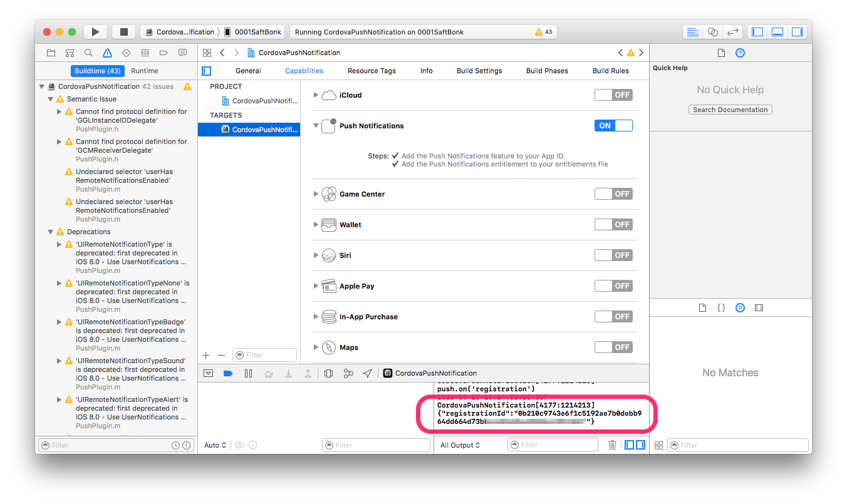Expand the Siri section

tap(316, 255)
